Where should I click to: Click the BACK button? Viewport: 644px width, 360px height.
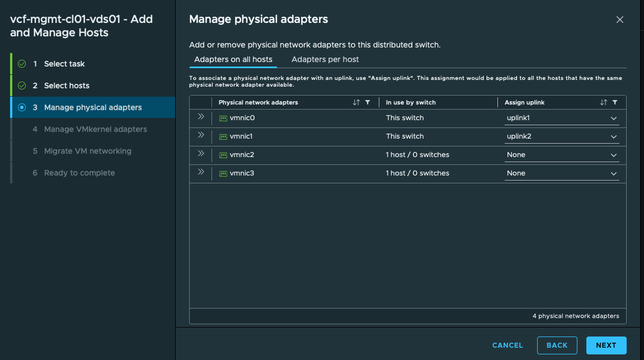click(557, 345)
